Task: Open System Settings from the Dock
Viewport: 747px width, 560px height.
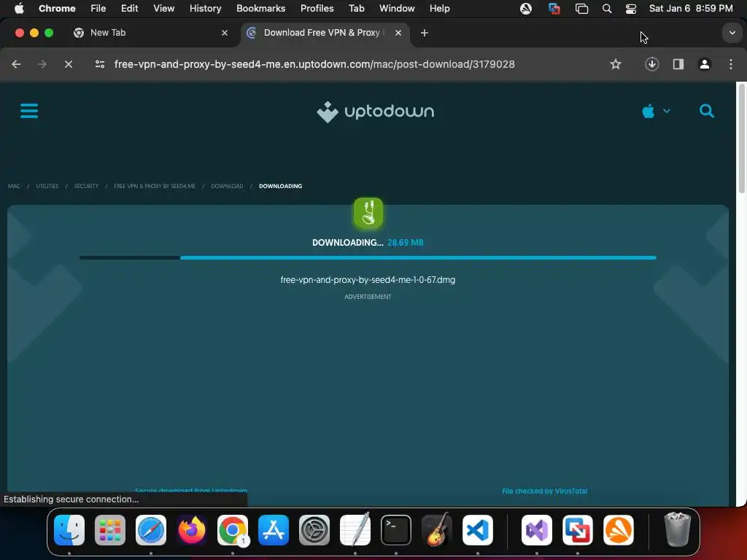Action: 314,530
